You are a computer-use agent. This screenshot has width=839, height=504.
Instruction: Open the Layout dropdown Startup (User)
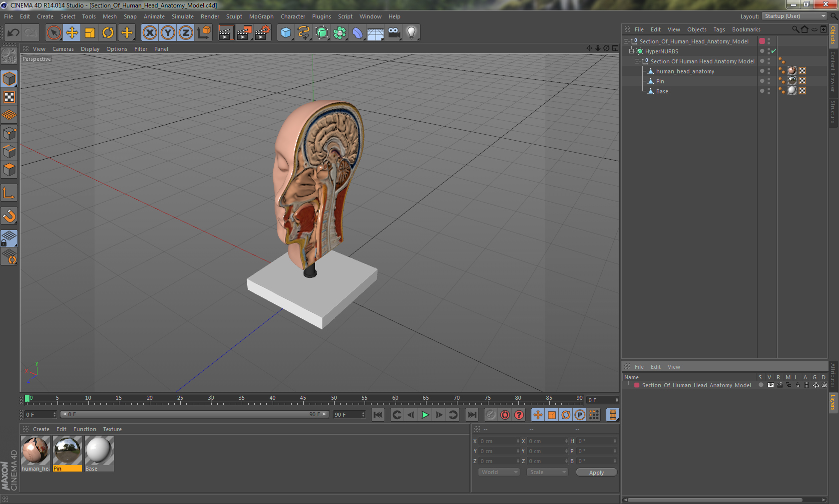click(x=795, y=16)
